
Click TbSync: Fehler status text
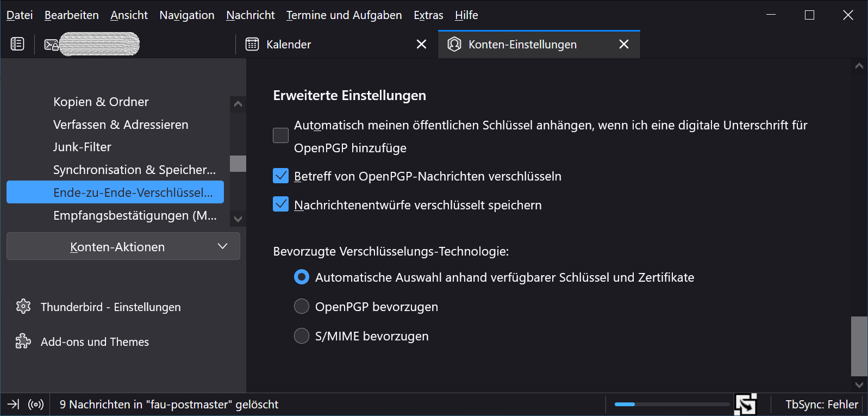tap(821, 405)
